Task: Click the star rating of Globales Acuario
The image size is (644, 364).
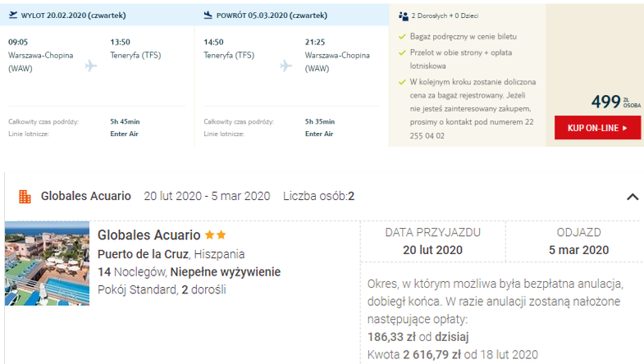Action: 216,235
